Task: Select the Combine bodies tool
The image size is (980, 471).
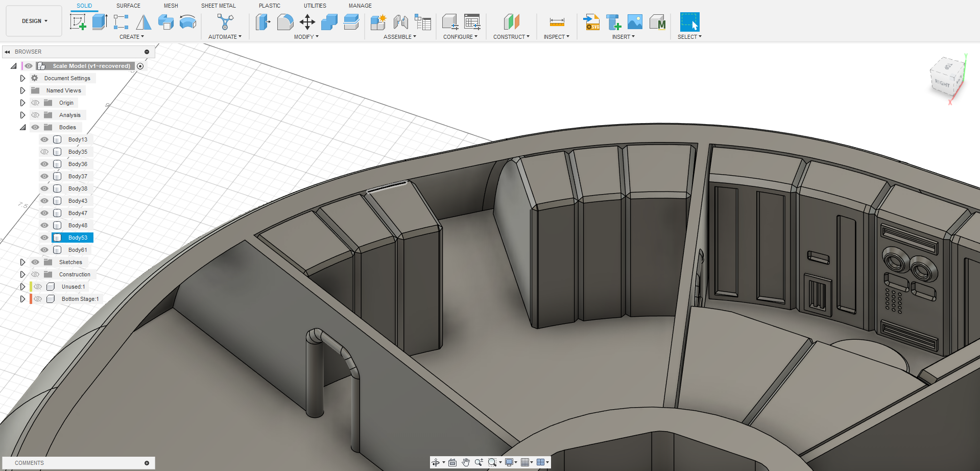Action: pyautogui.click(x=329, y=21)
